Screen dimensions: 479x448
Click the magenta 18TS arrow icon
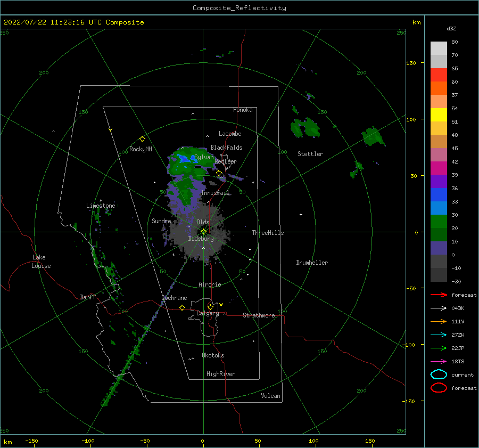[x=439, y=362]
